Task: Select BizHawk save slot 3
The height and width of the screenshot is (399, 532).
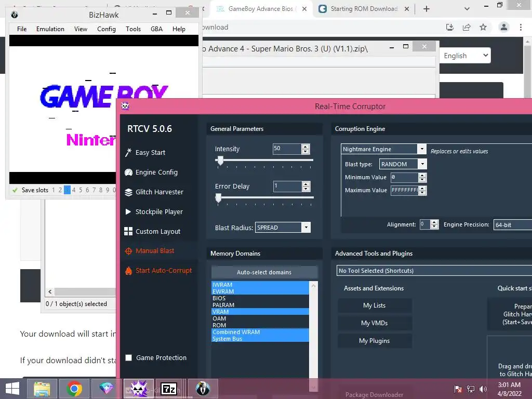Action: click(67, 190)
